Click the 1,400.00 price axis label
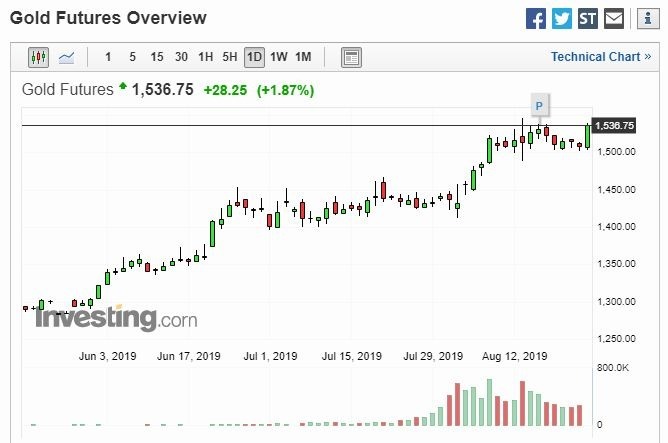The height and width of the screenshot is (443, 668). tap(616, 227)
